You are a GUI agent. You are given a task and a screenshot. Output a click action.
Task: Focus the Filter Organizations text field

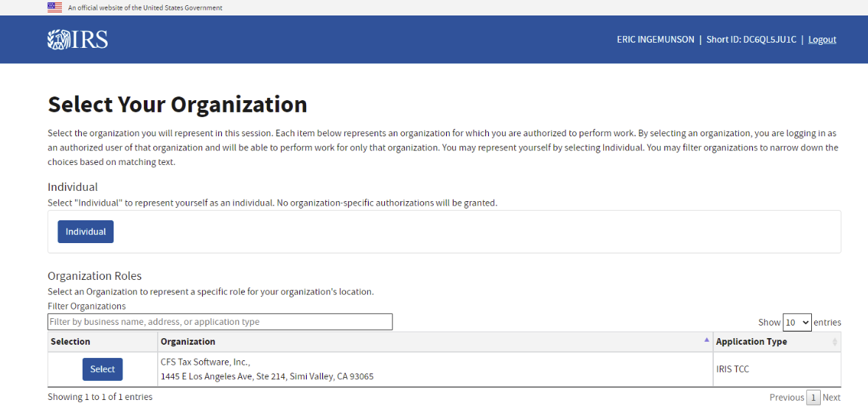221,322
